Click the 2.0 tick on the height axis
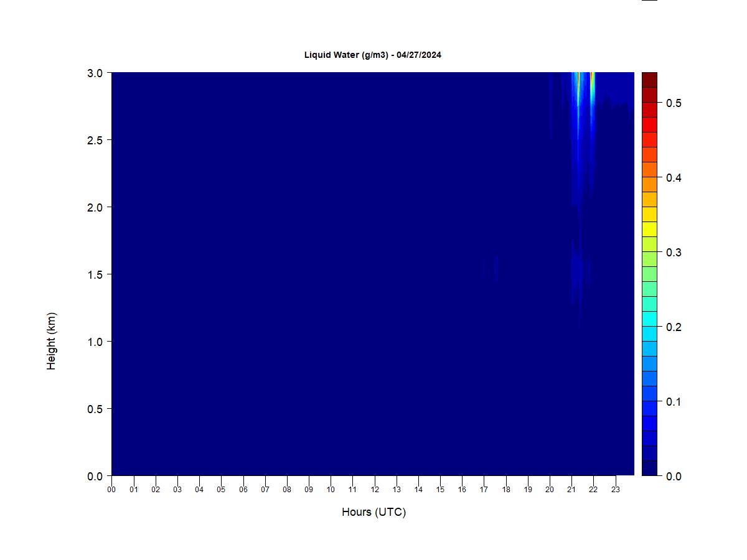 95,207
